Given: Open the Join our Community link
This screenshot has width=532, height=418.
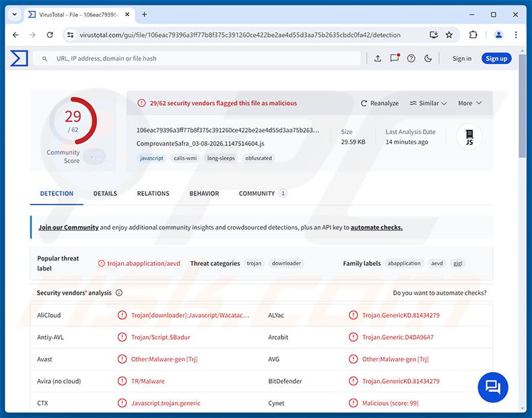Looking at the screenshot, I should [68, 228].
